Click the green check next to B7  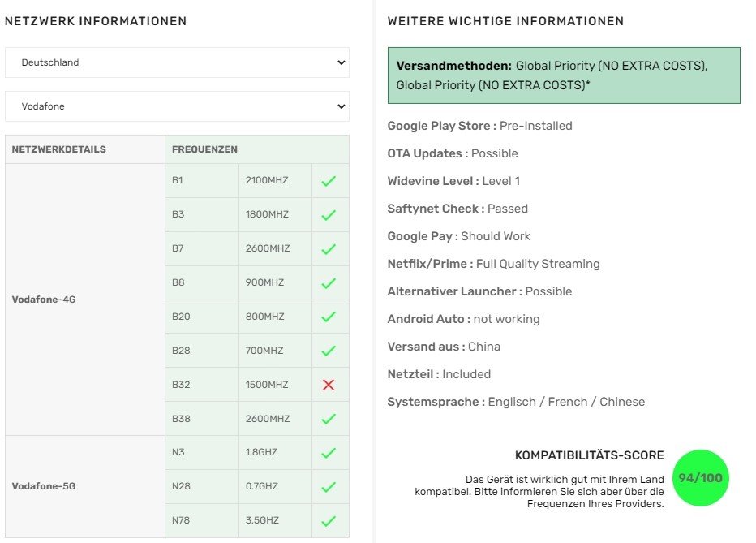click(x=329, y=249)
